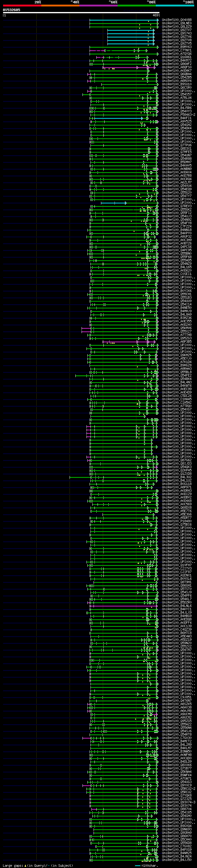Click the UniRef100_A7QYQ6 hit label
Screen dimensions: 197x868
[x=177, y=54]
